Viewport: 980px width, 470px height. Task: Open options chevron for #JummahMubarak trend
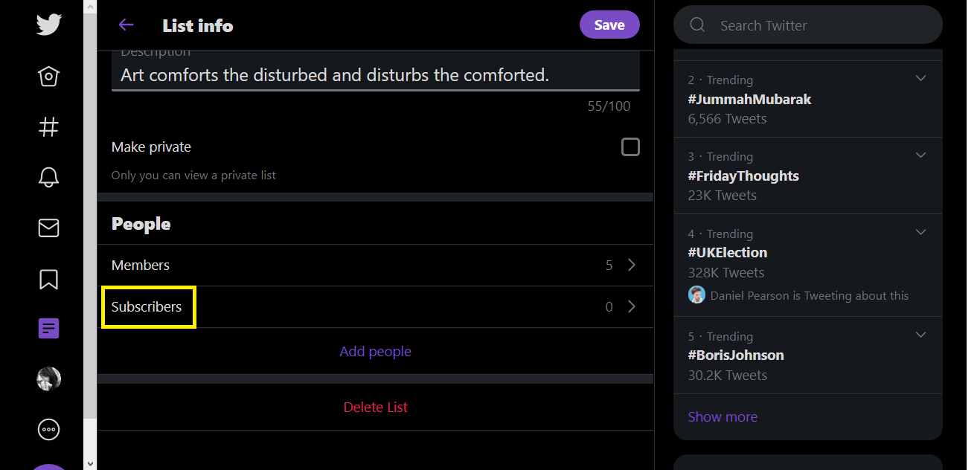pos(920,78)
